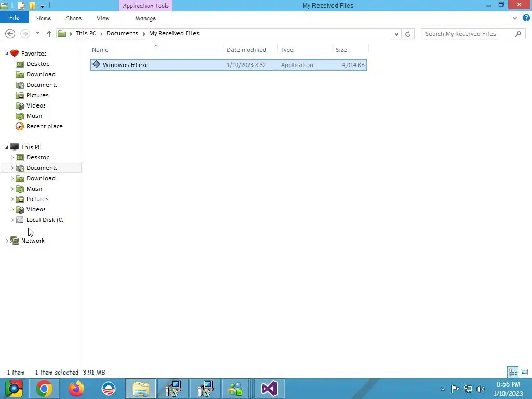Open network status tray icon
The image size is (532, 399).
click(x=468, y=389)
